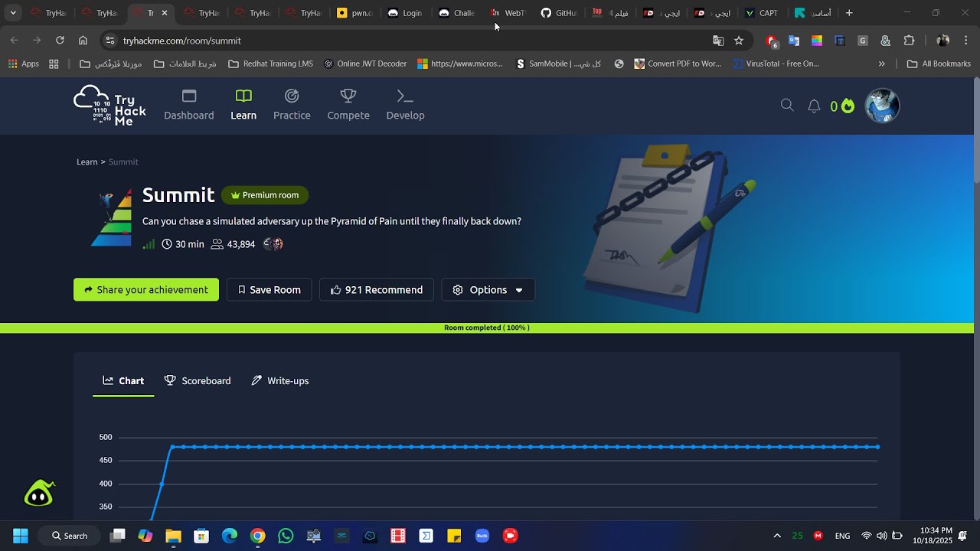Viewport: 980px width, 551px height.
Task: Click the Save Room button
Action: click(x=269, y=290)
